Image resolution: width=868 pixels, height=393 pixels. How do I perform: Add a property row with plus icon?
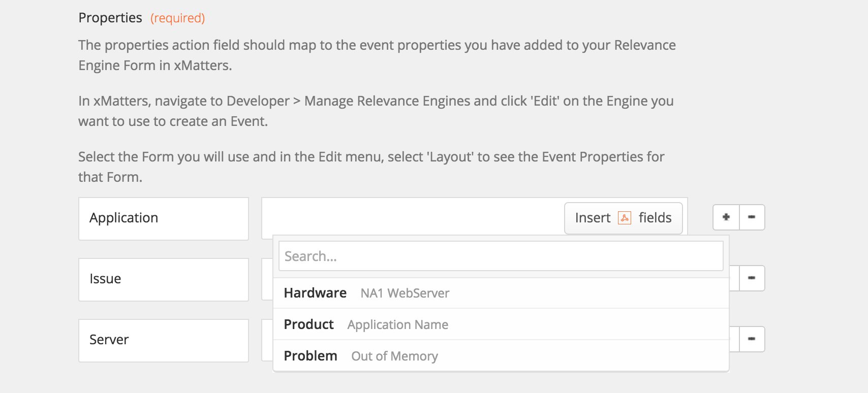(726, 217)
